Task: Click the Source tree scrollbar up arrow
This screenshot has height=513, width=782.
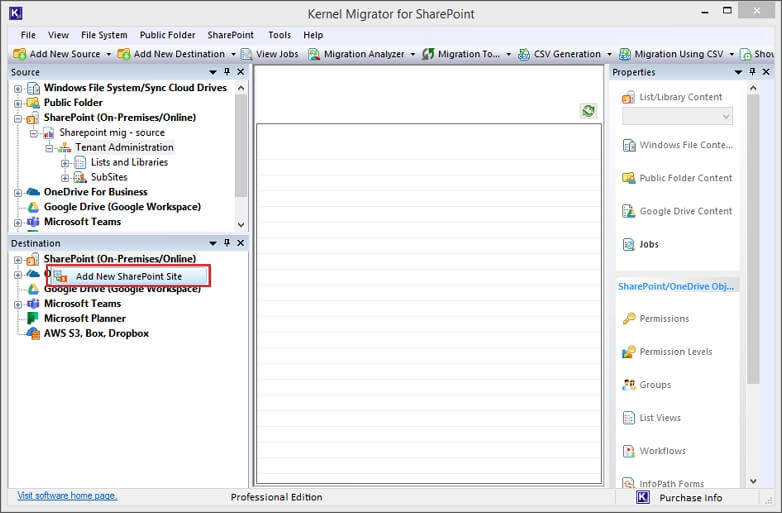Action: click(x=241, y=88)
